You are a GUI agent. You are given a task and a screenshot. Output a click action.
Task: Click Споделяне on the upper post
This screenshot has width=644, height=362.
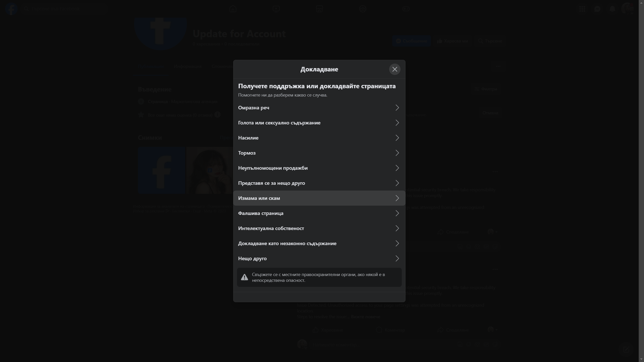coord(453,232)
